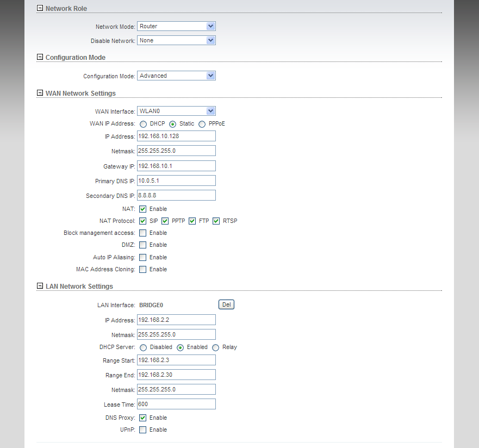Toggle the RTSP NAT protocol checkbox
The image size is (479, 448).
[216, 221]
